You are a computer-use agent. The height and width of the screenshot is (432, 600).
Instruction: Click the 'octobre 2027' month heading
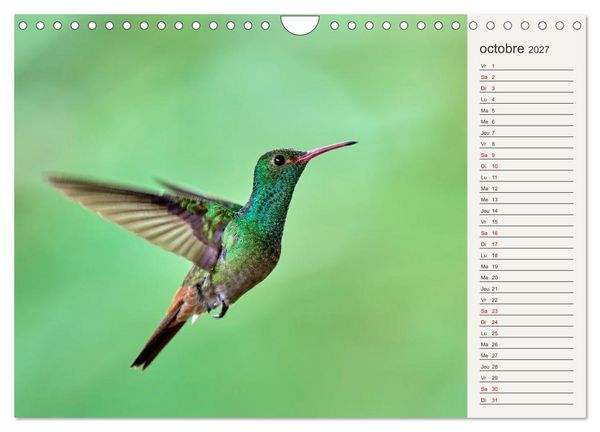[514, 49]
